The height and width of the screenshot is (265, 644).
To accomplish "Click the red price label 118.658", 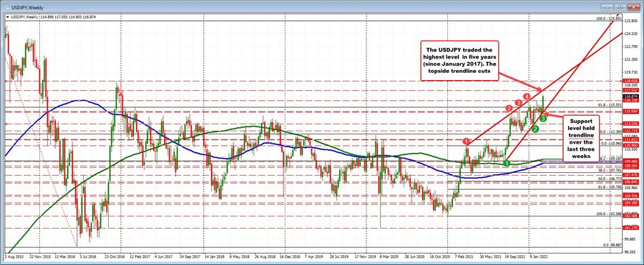I will click(x=631, y=81).
